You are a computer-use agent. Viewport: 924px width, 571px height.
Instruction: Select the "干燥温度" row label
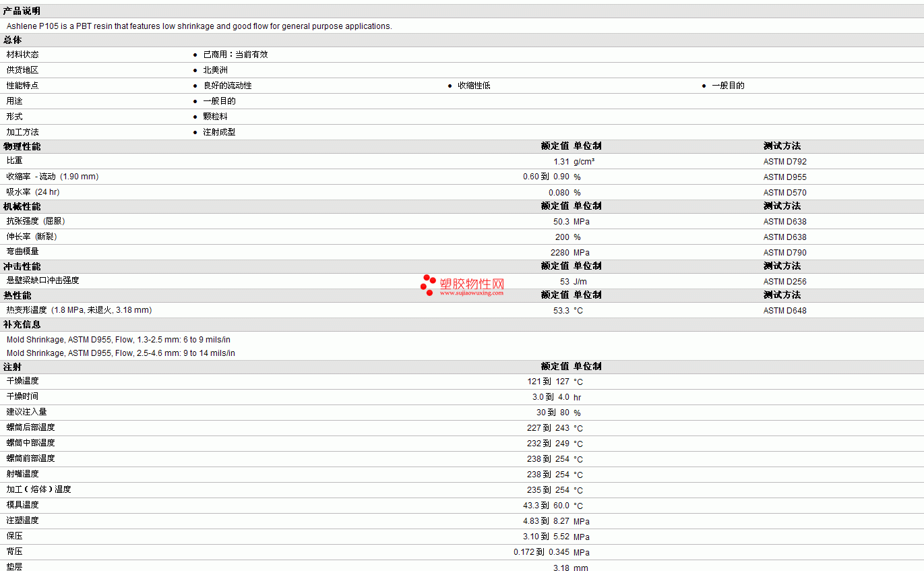click(23, 381)
